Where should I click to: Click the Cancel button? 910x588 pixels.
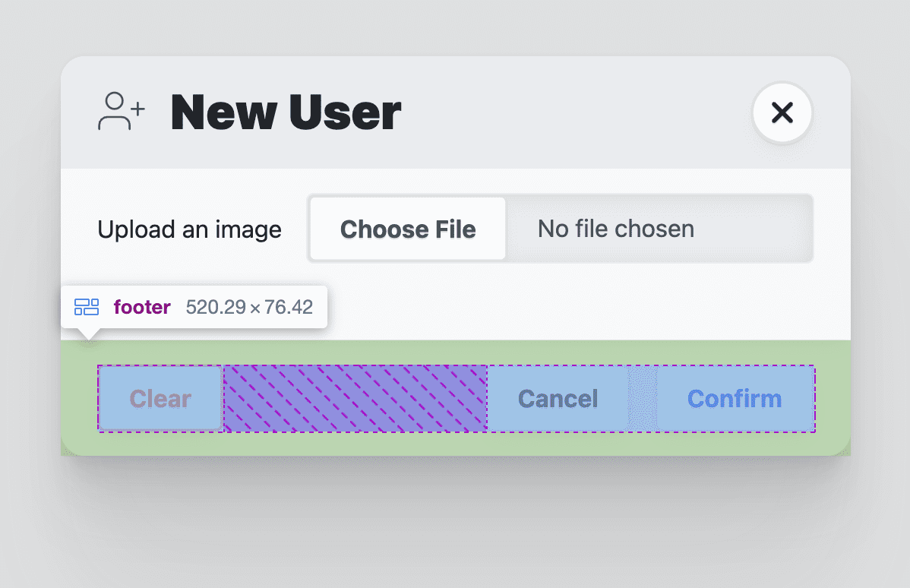(x=557, y=398)
